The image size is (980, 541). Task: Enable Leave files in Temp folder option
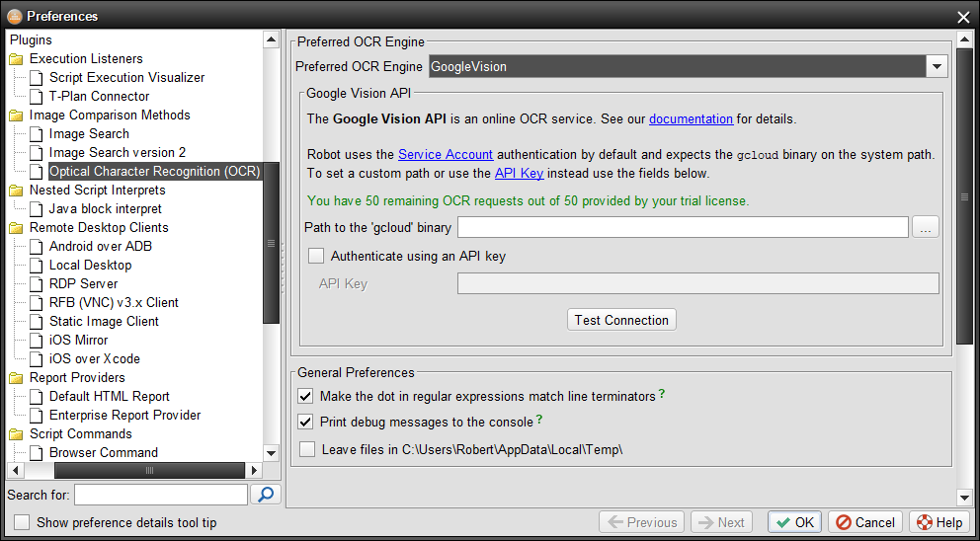(x=306, y=450)
